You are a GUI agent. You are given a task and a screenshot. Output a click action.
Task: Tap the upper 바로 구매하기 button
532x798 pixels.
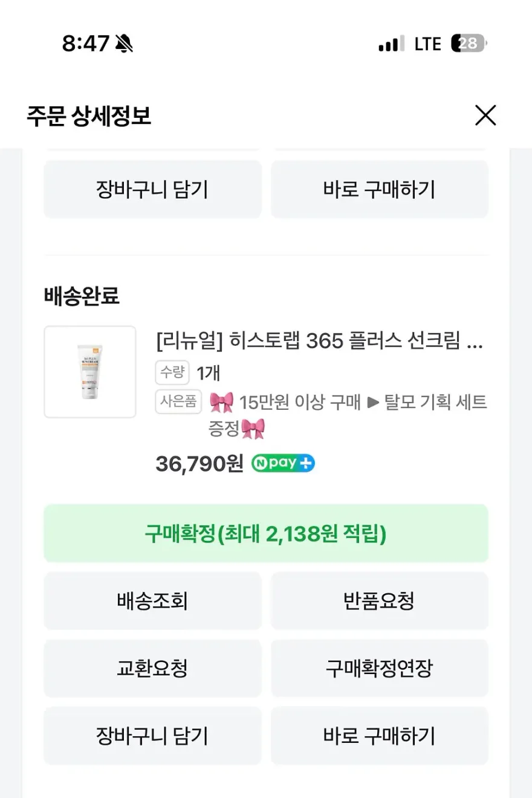click(x=379, y=189)
